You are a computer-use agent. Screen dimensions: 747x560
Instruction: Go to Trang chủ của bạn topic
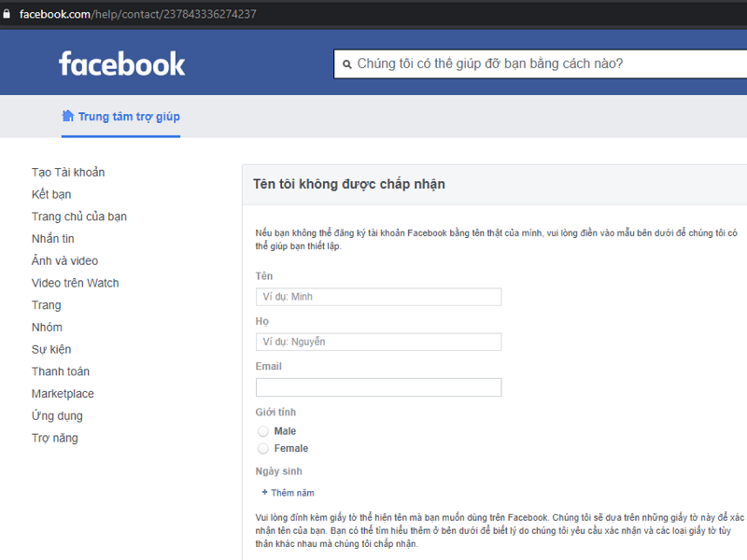[x=79, y=217]
